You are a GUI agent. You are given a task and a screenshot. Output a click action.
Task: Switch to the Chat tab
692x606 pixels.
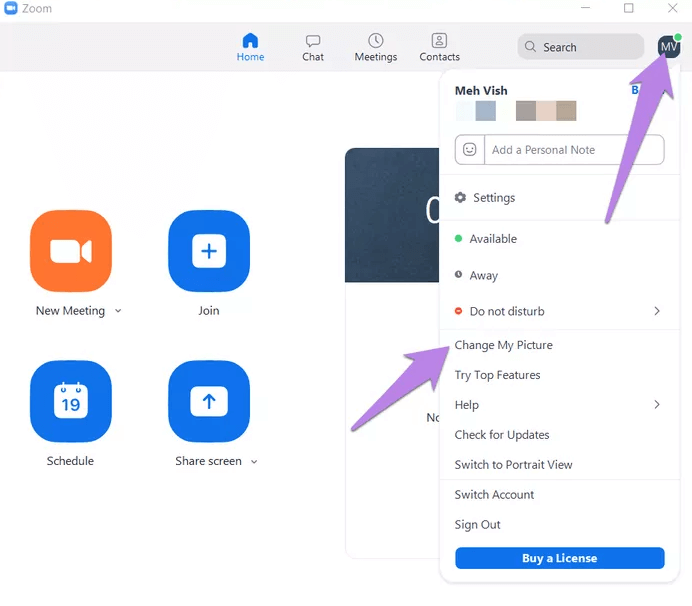coord(313,47)
